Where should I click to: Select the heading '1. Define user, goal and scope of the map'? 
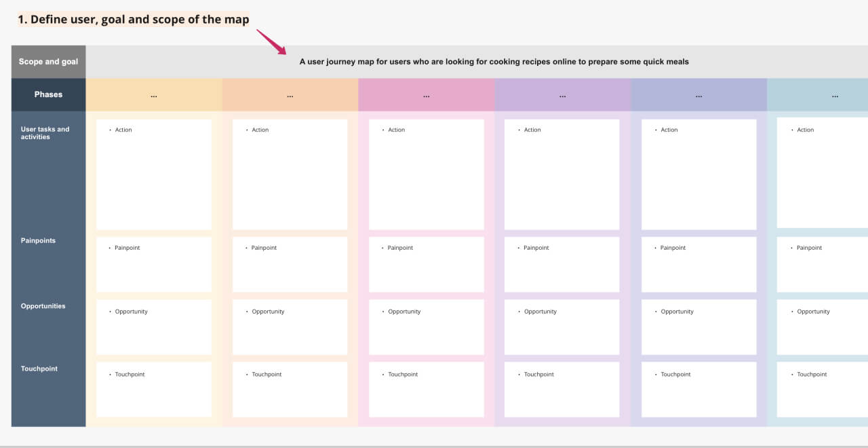[134, 20]
